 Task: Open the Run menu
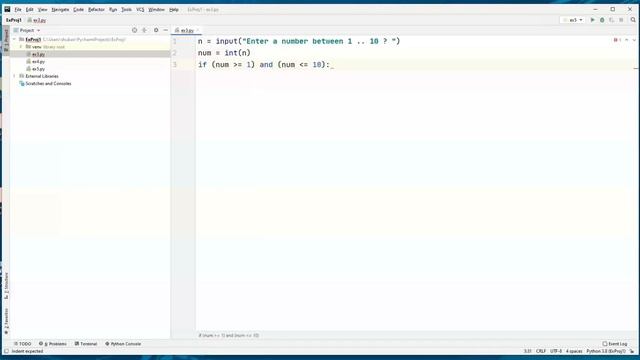[x=113, y=9]
